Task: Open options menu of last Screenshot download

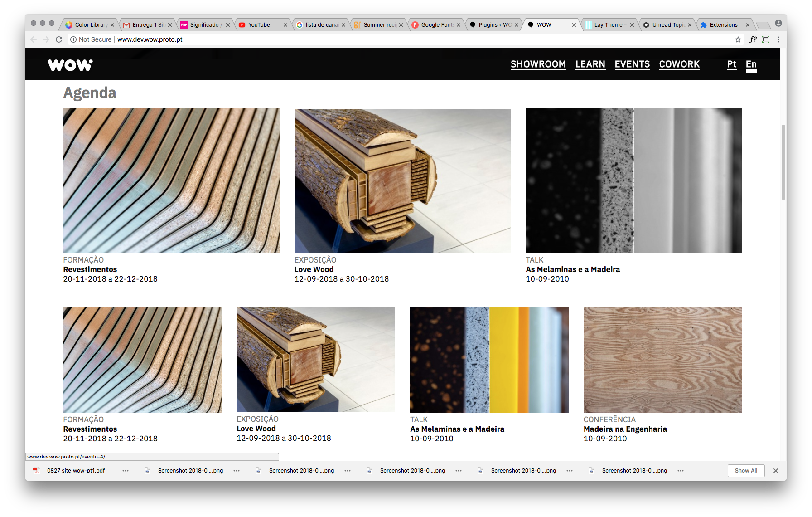Action: pos(681,471)
